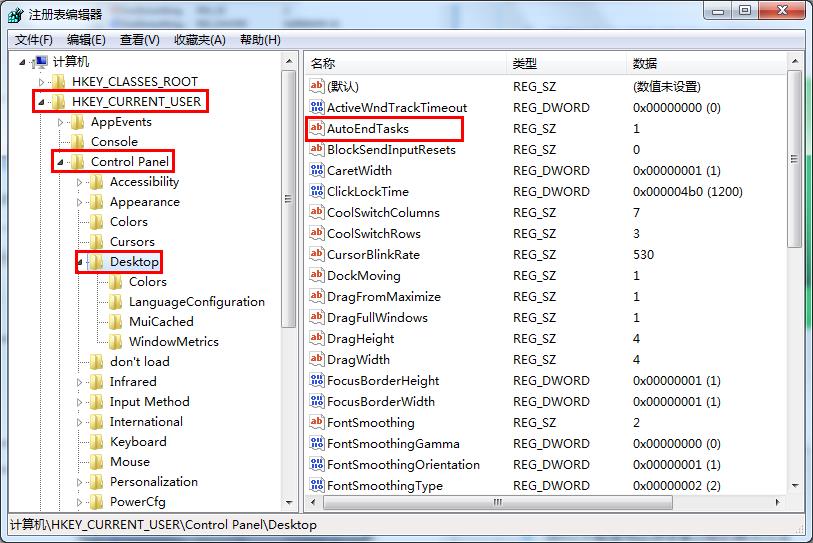The height and width of the screenshot is (543, 813).
Task: Collapse the HKEY_CURRENT_USER tree node
Action: (x=40, y=102)
